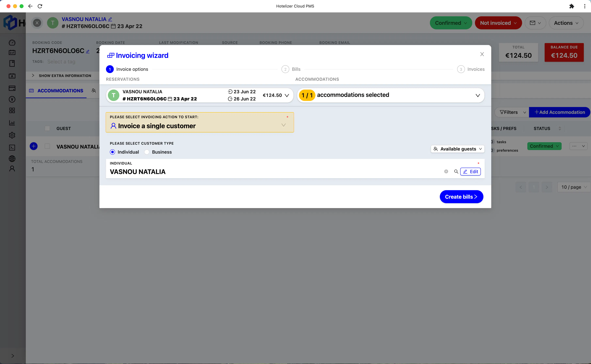The width and height of the screenshot is (591, 364).
Task: Open the terminal console sidebar icon
Action: 12,147
